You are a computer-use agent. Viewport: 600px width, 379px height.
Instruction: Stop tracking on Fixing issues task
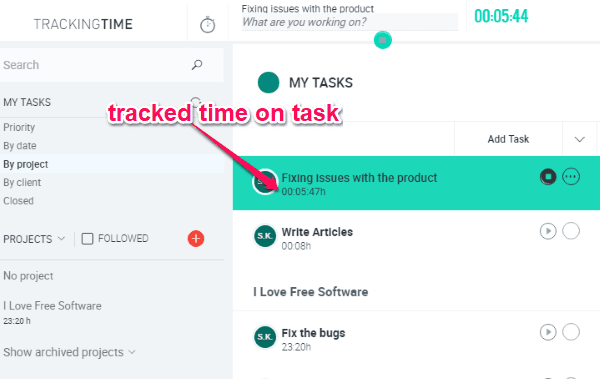[x=548, y=177]
